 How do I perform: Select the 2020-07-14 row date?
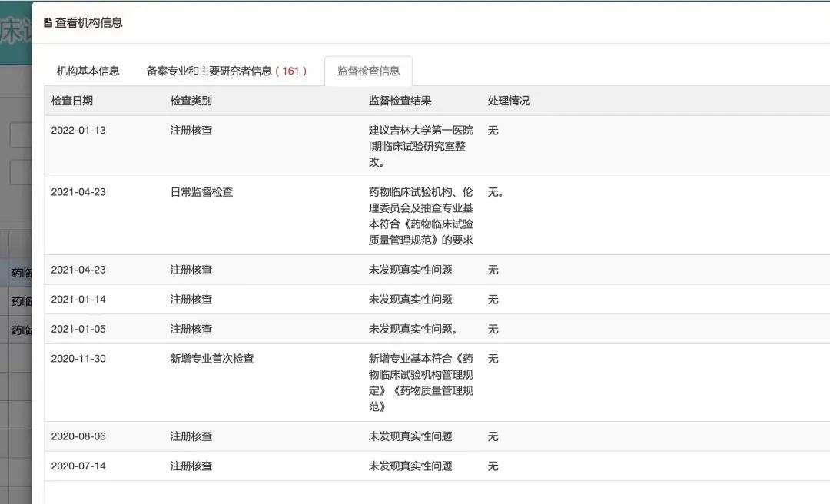coord(78,466)
